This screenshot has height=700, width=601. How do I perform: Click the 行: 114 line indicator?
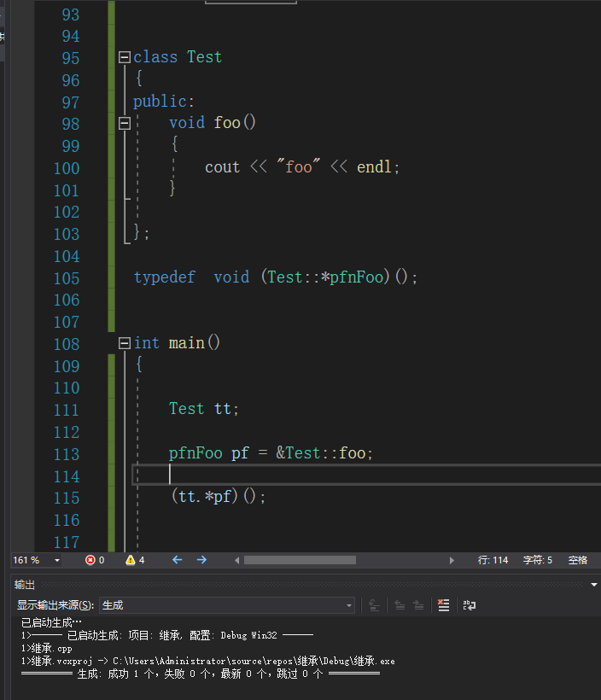(x=493, y=560)
